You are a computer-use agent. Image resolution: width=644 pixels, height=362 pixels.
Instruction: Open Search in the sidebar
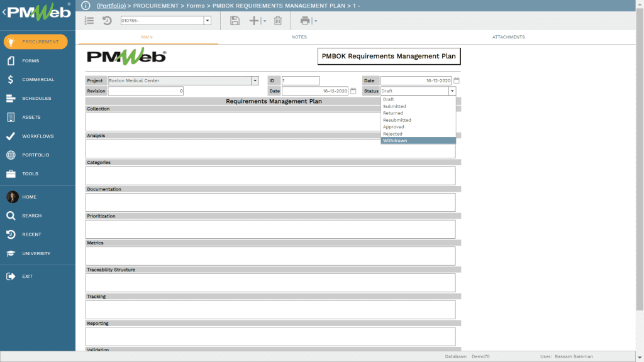point(31,216)
